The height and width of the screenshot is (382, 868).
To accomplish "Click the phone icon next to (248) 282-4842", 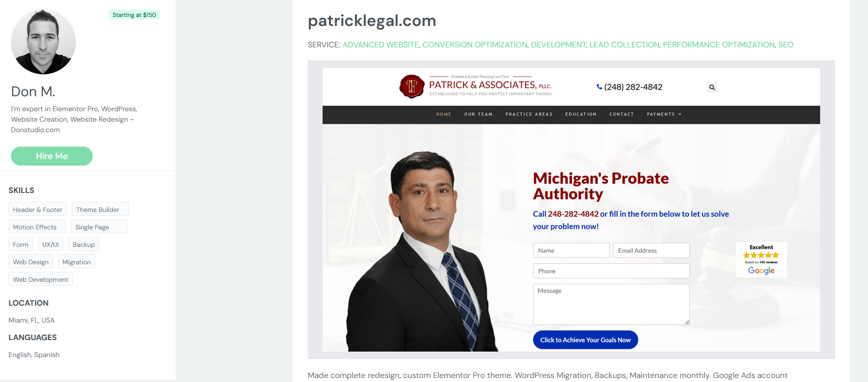I will tap(599, 87).
